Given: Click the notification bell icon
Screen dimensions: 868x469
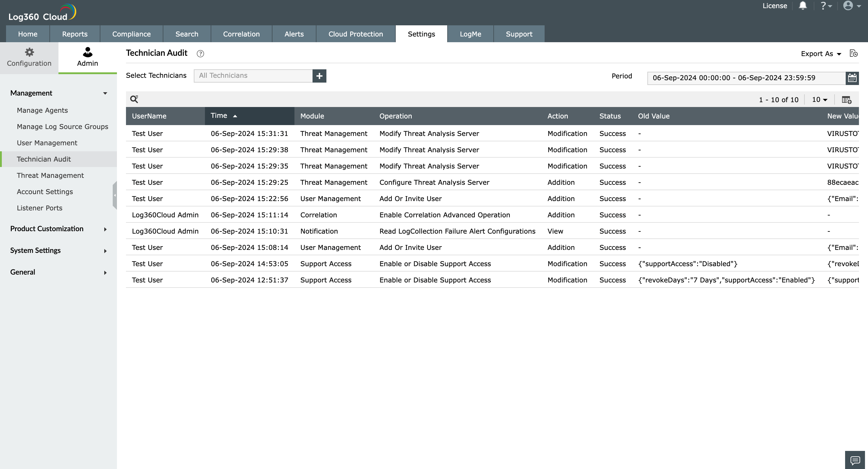Looking at the screenshot, I should coord(803,6).
